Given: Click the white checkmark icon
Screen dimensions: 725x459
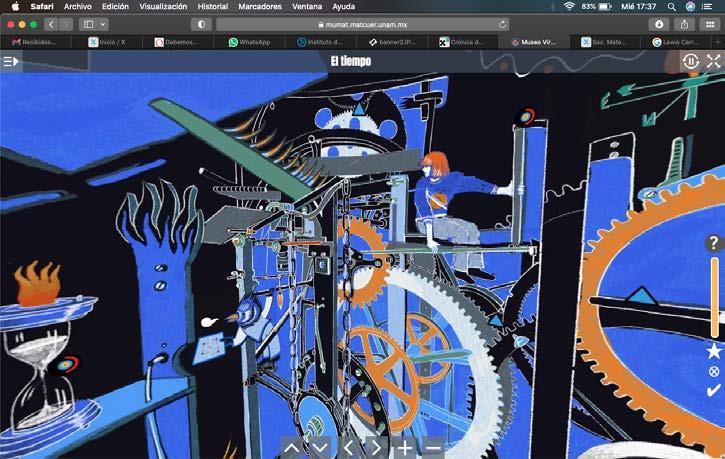Looking at the screenshot, I should (x=713, y=390).
